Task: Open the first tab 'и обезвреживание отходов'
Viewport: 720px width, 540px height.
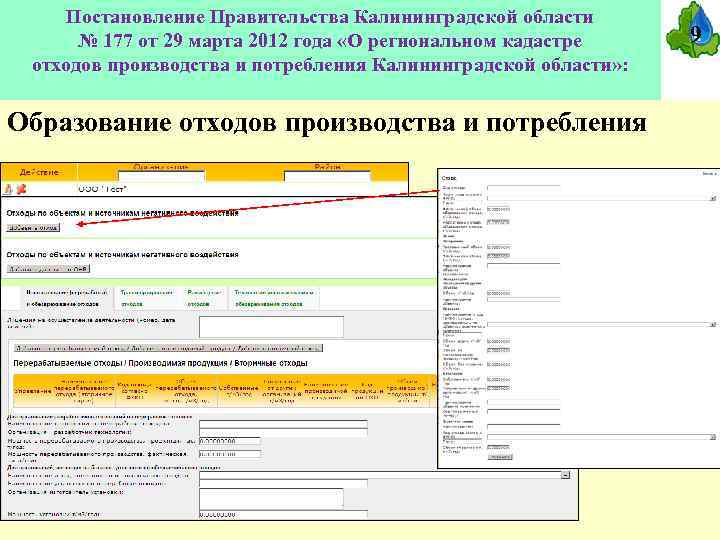Action: [x=66, y=298]
